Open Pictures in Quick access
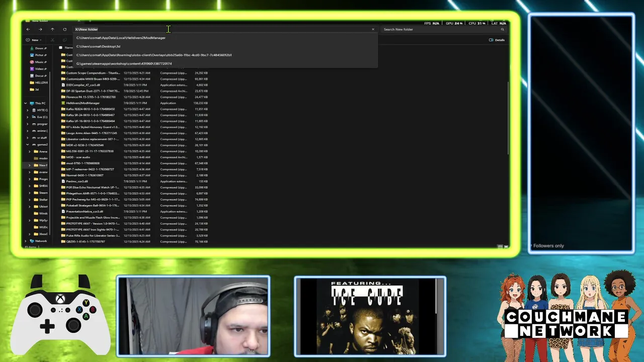Screen dimensions: 644x362 (38, 55)
